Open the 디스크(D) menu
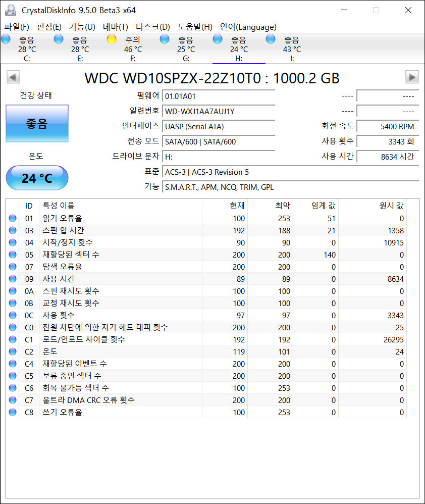Screen dimensions: 425x504 pyautogui.click(x=152, y=27)
